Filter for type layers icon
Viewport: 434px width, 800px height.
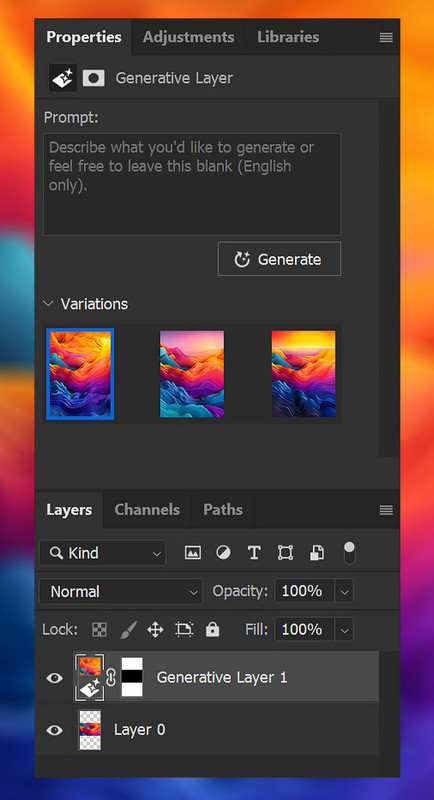pos(254,553)
